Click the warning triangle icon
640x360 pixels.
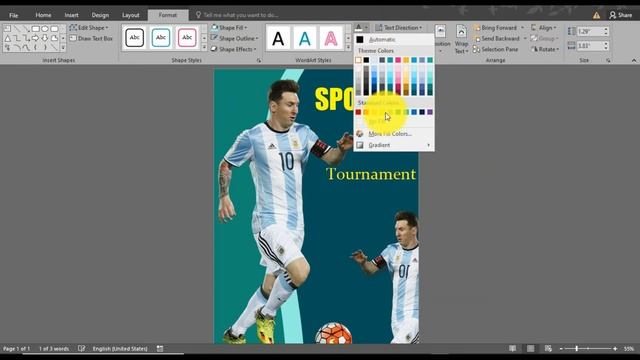click(596, 15)
